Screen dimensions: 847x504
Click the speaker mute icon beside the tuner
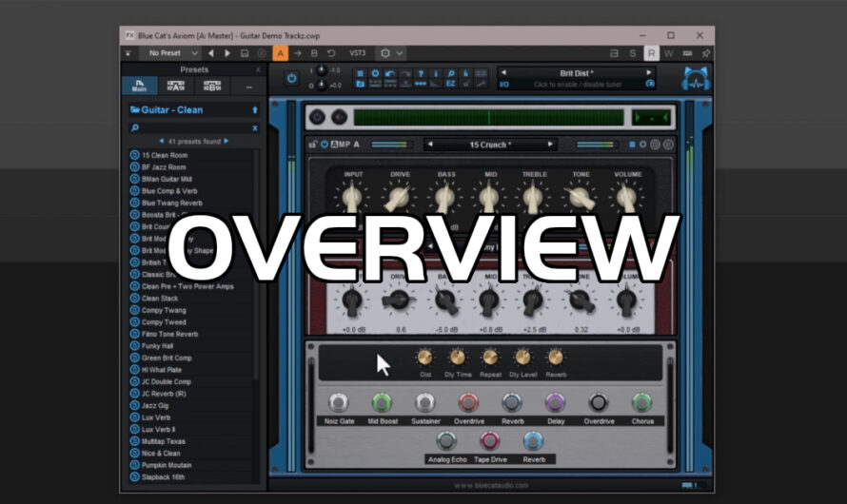[x=340, y=117]
